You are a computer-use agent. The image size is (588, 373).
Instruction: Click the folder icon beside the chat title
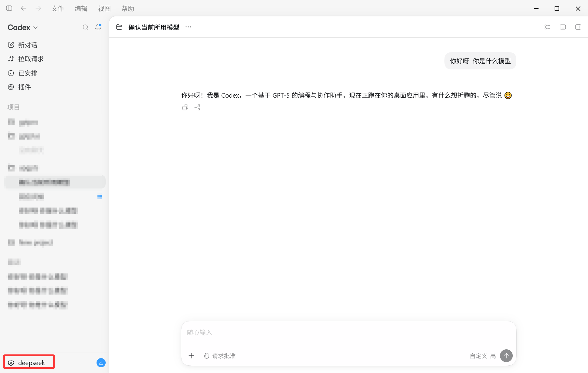click(x=119, y=27)
